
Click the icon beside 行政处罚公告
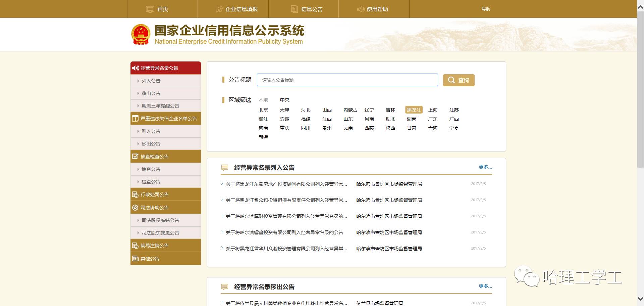[x=135, y=194]
